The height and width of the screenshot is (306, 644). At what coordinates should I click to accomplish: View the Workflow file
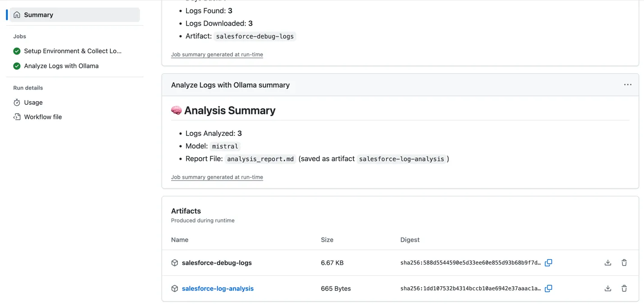(43, 117)
